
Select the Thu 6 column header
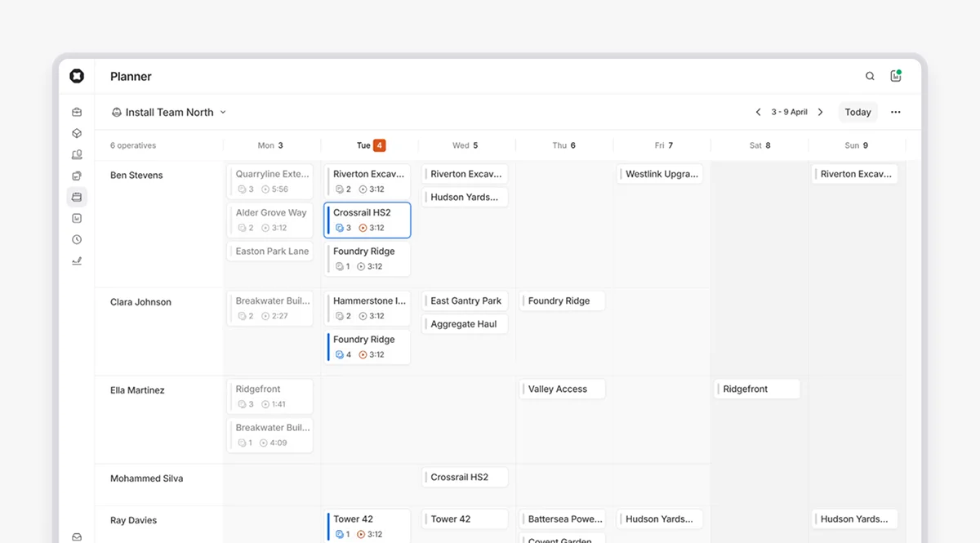tap(563, 145)
